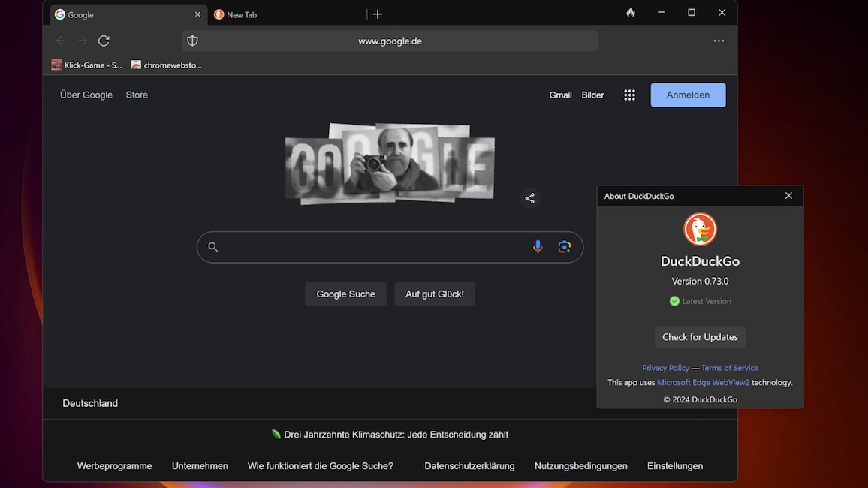Close the Google tab

197,14
